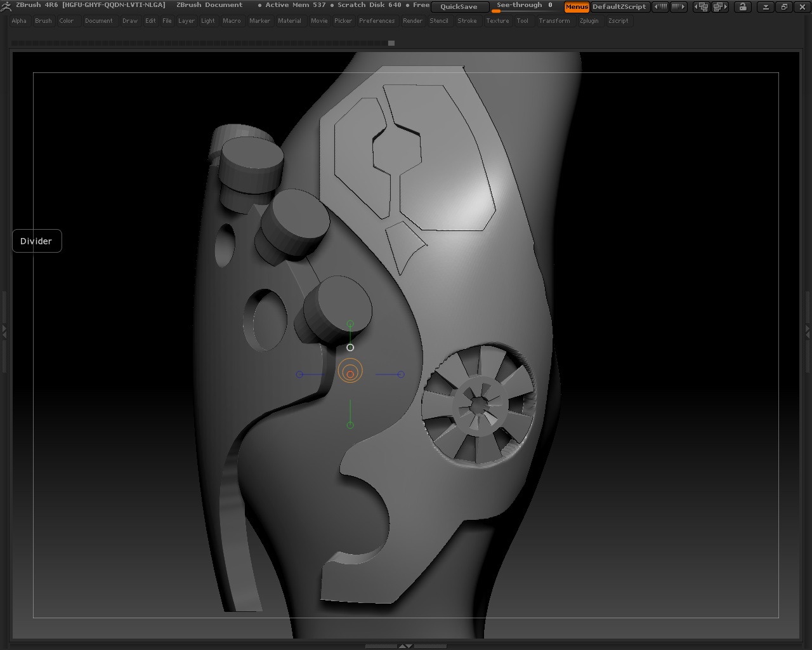Open the Alpha menu
The image size is (812, 650).
[19, 21]
